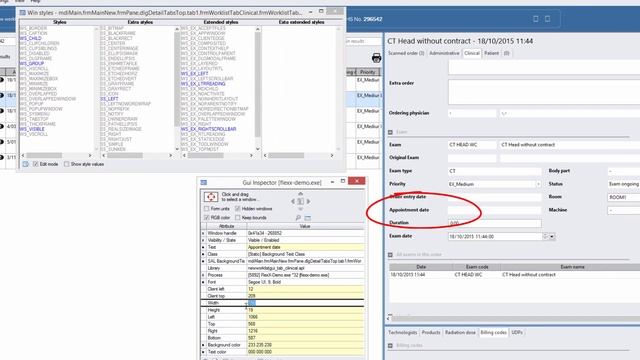Collapse the Exam section expander
This screenshot has width=640, height=360.
coord(390,132)
